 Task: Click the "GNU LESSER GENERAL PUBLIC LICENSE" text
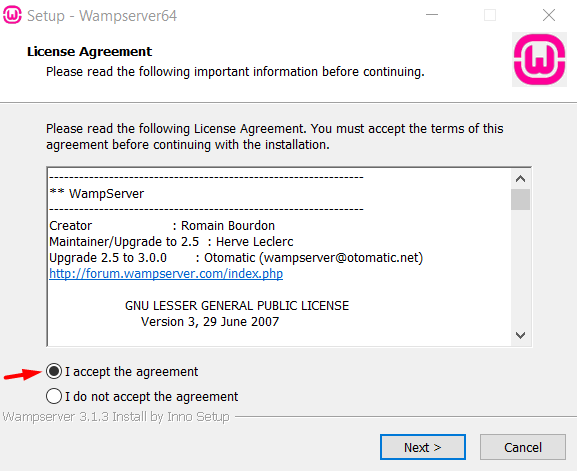pos(237,306)
